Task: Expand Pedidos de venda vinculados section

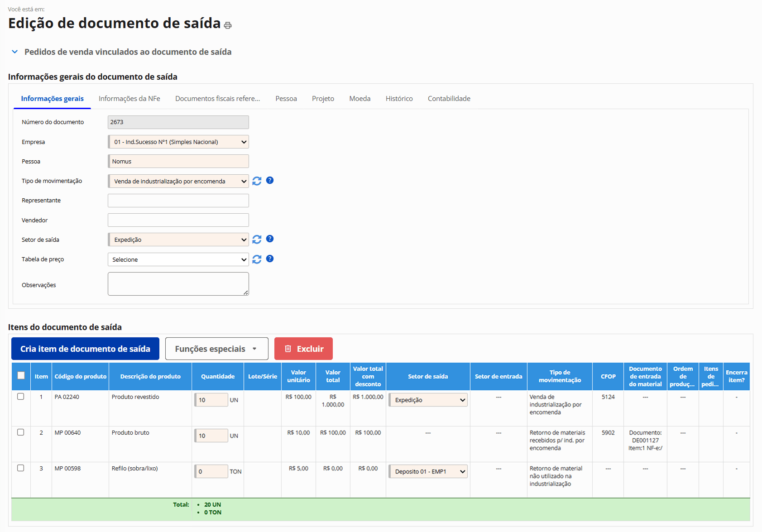Action: [15, 52]
